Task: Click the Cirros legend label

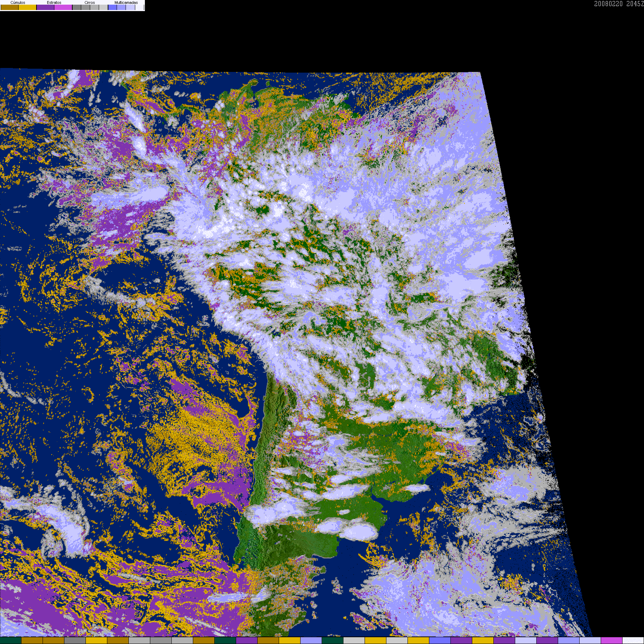Action: pyautogui.click(x=90, y=3)
